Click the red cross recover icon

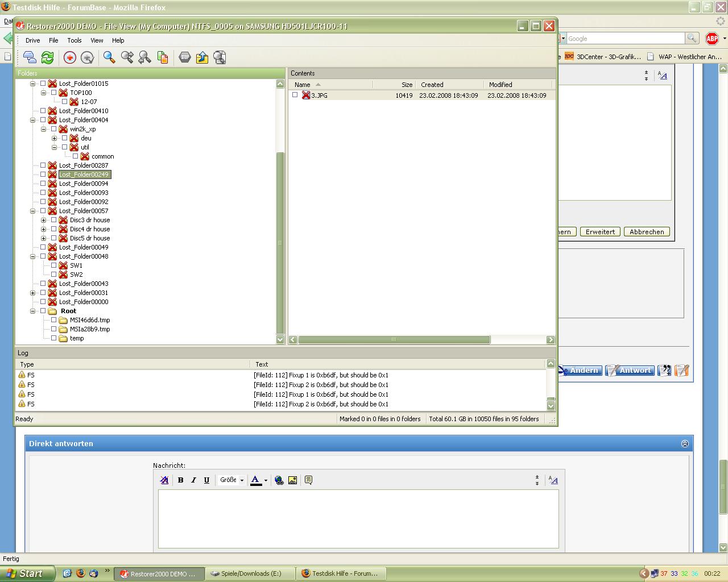point(69,57)
